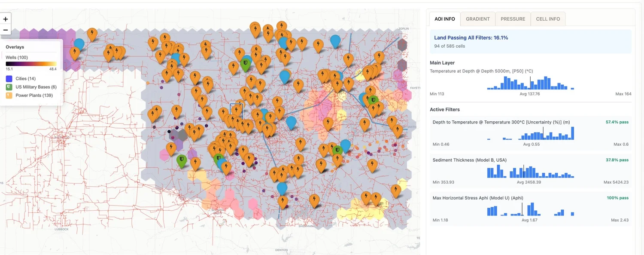This screenshot has width=644, height=255.
Task: Select the topmost-left power plant marker
Action: tap(92, 34)
